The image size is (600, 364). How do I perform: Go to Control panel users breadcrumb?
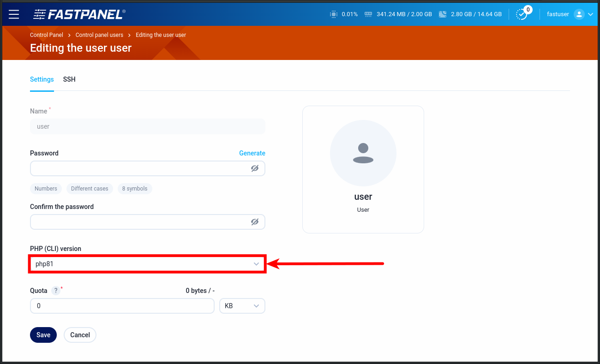point(99,35)
